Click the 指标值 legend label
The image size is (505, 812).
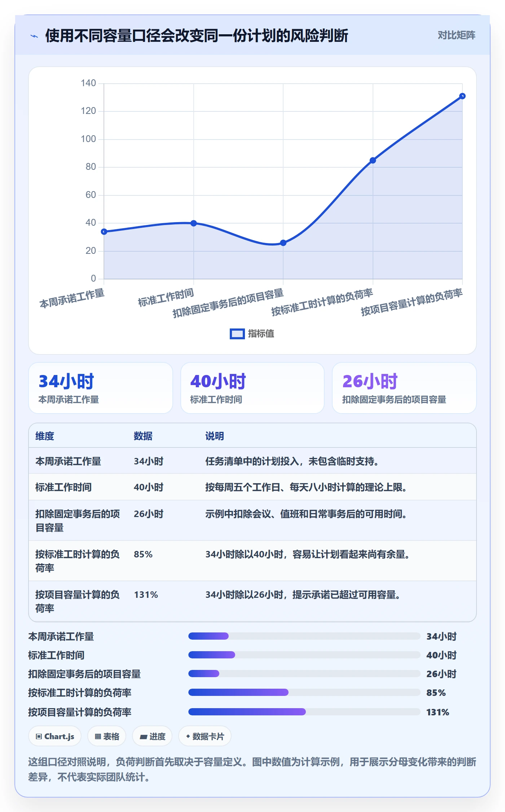pos(261,334)
